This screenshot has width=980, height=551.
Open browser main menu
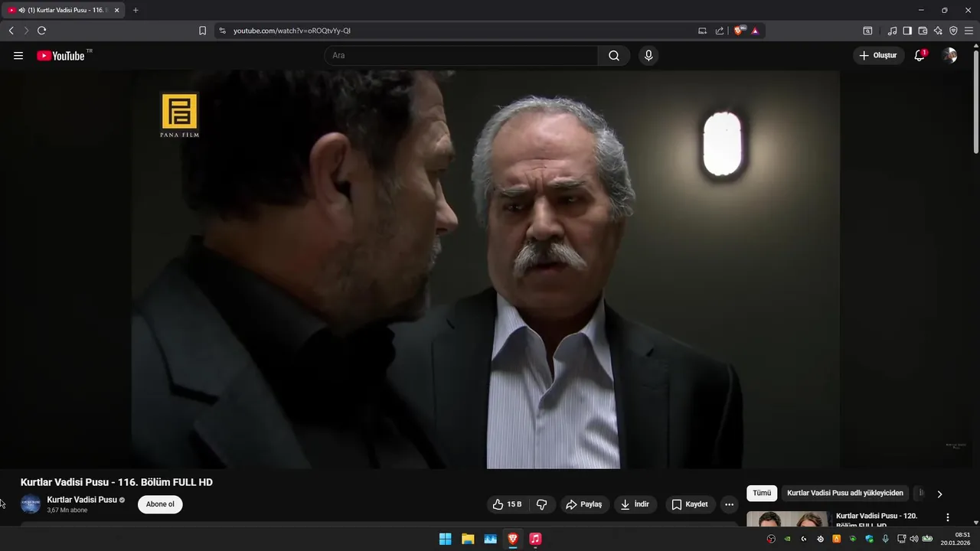pos(969,31)
